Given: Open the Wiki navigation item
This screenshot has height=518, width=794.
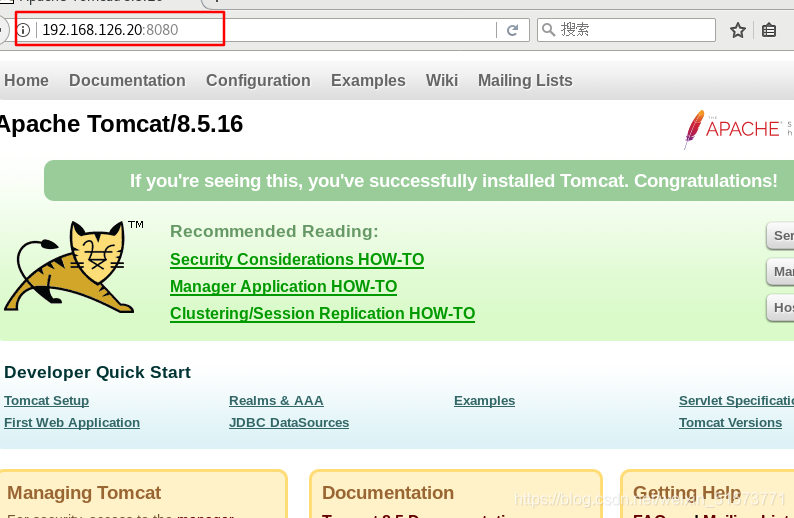Looking at the screenshot, I should coord(442,81).
